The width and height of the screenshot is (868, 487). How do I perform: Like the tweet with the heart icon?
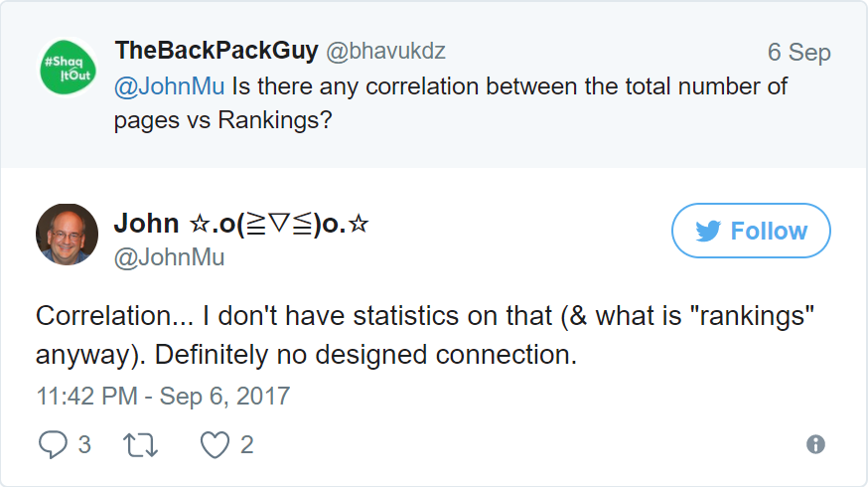coord(215,444)
